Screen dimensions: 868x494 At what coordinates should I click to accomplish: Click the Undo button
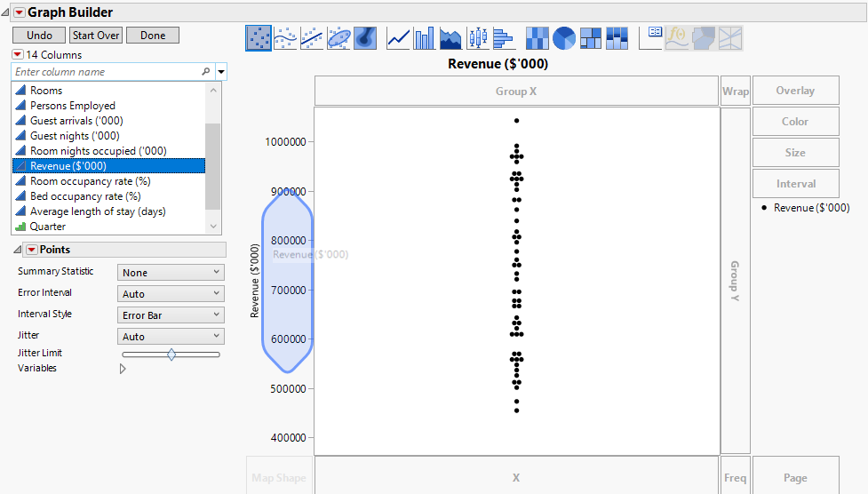(40, 35)
